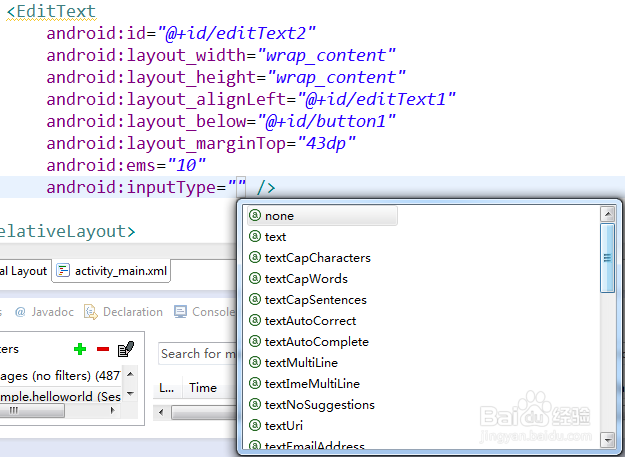625x457 pixels.
Task: Select 'none' in the autocomplete list
Action: pos(322,216)
